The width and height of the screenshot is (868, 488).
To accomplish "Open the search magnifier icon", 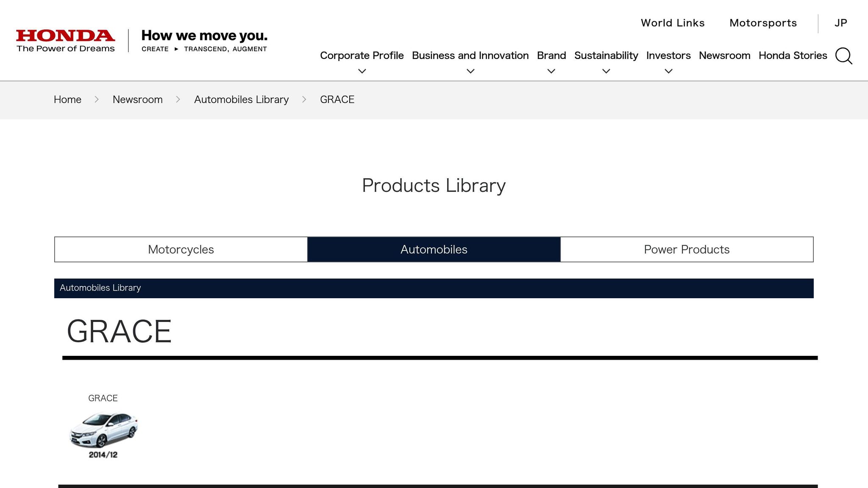I will click(x=843, y=56).
